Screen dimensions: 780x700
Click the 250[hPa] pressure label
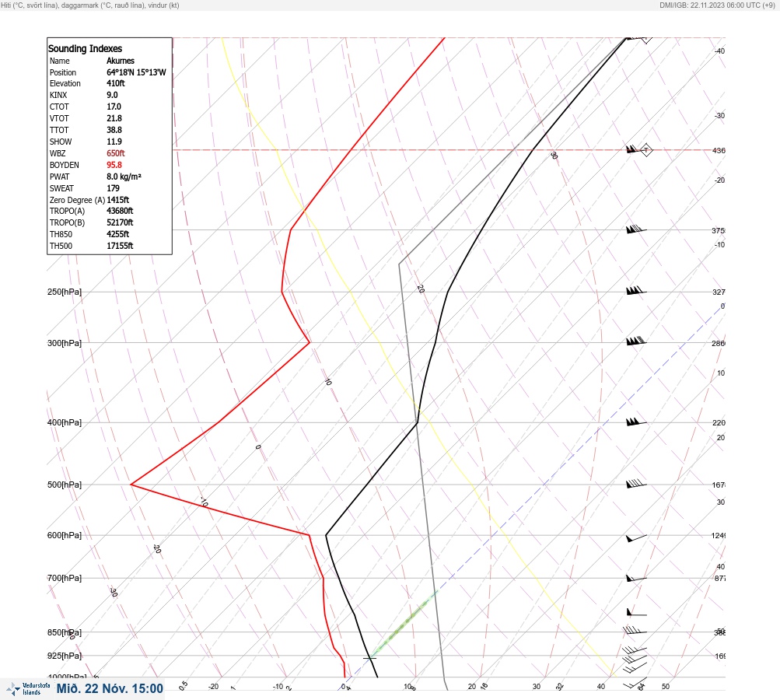click(65, 292)
